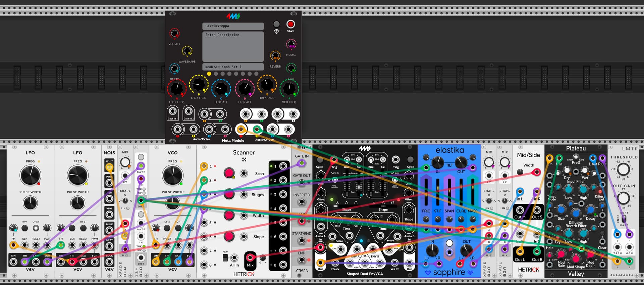This screenshot has height=285, width=644.
Task: Click the small MODAL knob on Meta Module
Action: point(291,44)
